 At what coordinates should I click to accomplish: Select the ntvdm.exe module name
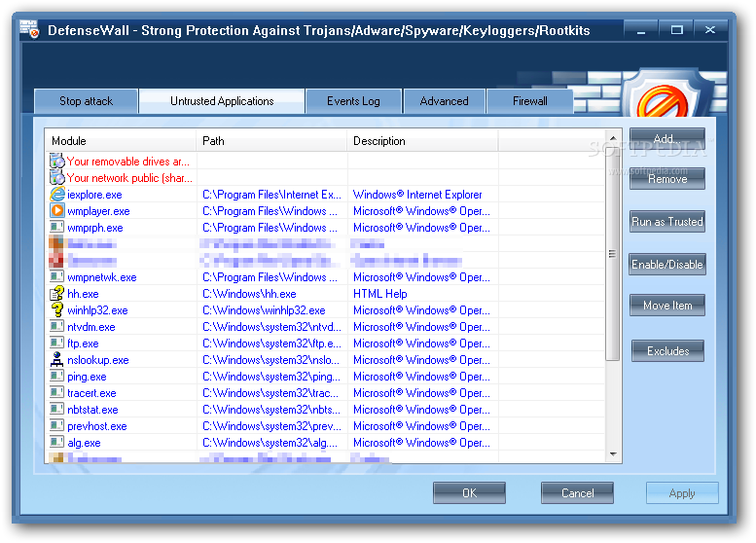point(91,327)
